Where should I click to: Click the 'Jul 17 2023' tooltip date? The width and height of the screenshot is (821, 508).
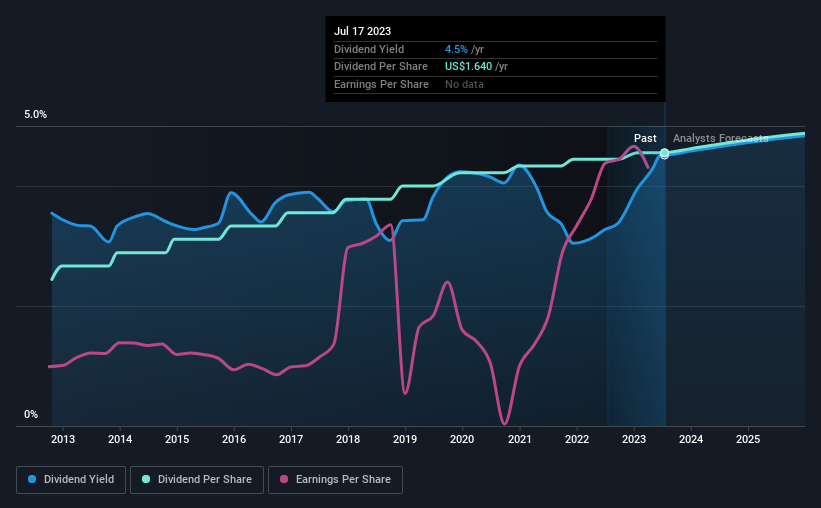pos(362,31)
